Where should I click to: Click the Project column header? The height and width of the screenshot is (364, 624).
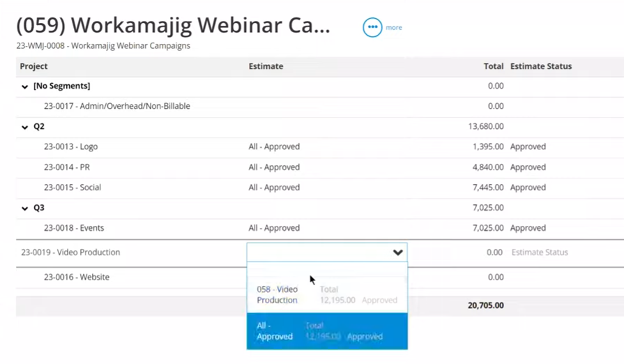click(x=34, y=66)
